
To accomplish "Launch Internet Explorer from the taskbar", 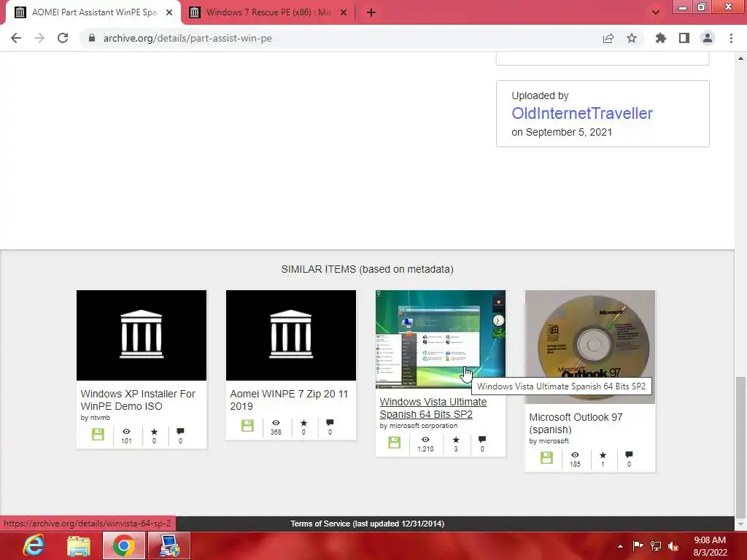I will tap(34, 545).
